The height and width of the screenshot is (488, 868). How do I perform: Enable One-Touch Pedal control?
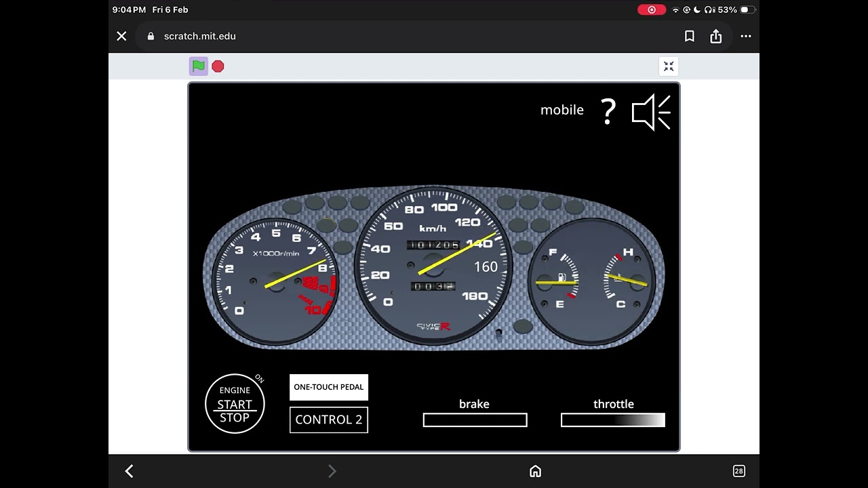tap(329, 387)
